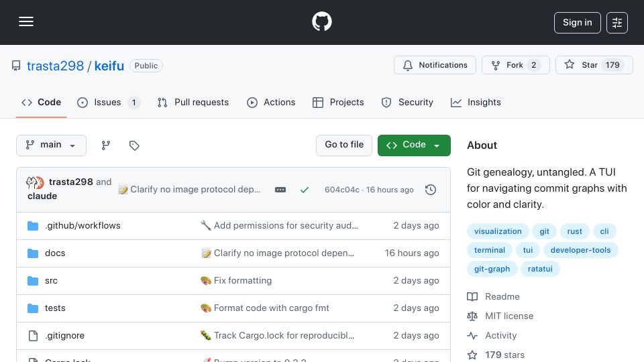644x362 pixels.
Task: Expand commit message ellipsis button
Action: pos(280,190)
